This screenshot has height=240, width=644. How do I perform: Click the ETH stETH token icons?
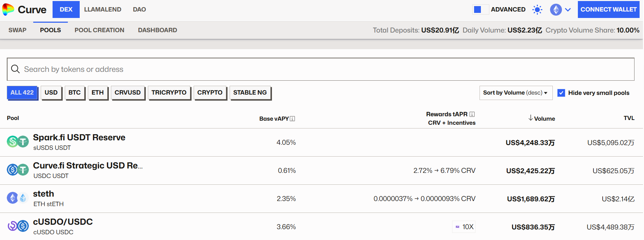click(18, 198)
